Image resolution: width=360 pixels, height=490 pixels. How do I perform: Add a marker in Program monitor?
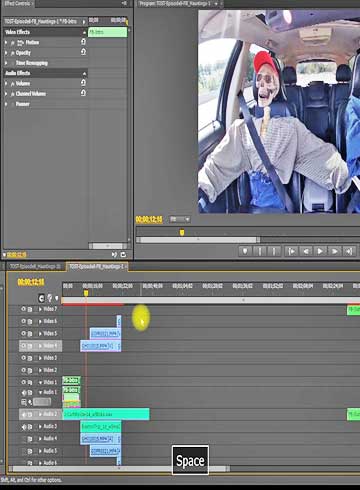[245, 251]
